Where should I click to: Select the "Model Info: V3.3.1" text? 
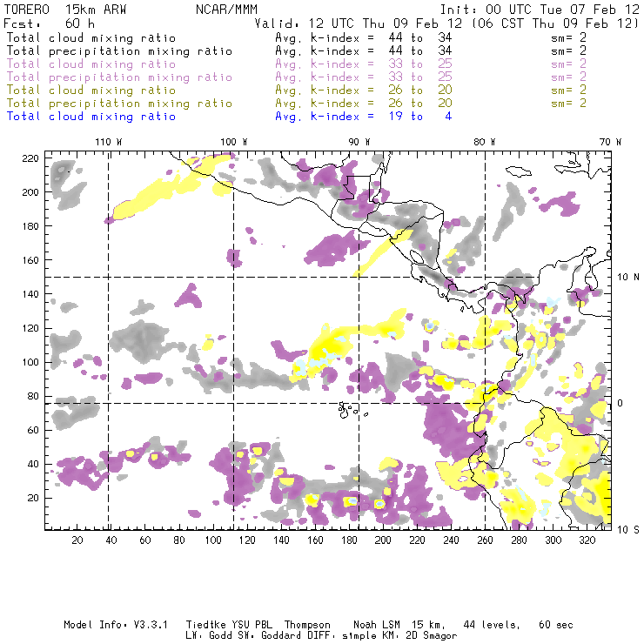[116, 625]
